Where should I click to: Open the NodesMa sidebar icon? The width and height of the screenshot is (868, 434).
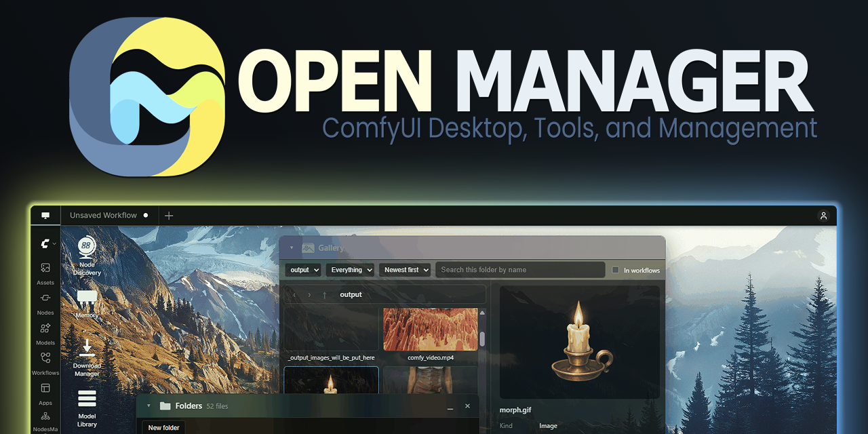point(45,421)
